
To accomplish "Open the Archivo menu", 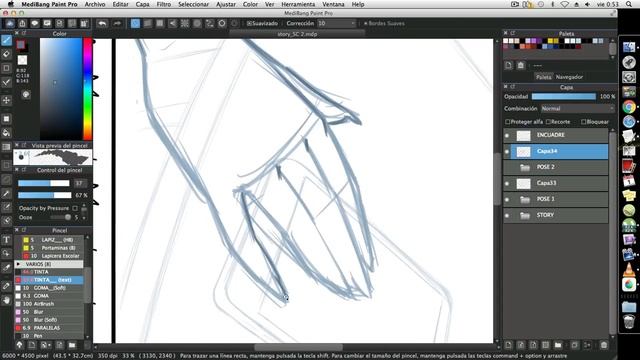I will (x=95, y=4).
